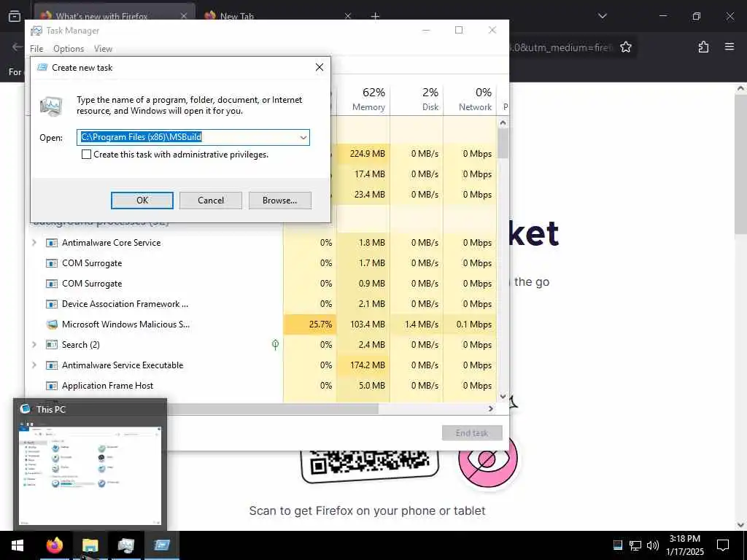The image size is (747, 560).
Task: Check 'Create this task with administrative privileges'
Action: [x=86, y=155]
